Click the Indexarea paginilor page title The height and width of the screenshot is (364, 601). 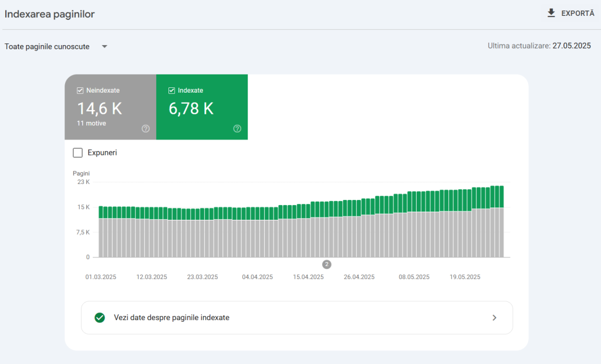[49, 14]
